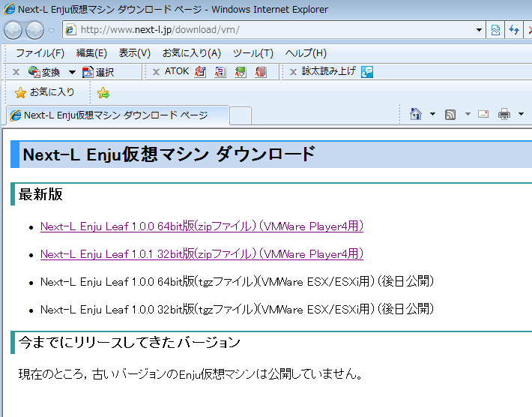The height and width of the screenshot is (417, 532).
Task: Close the 詠太読み上げ toolbar with its X
Action: coord(293,72)
